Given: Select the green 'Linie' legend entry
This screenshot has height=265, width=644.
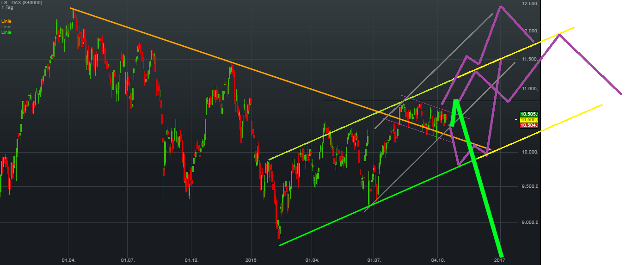Looking at the screenshot, I should click(6, 32).
